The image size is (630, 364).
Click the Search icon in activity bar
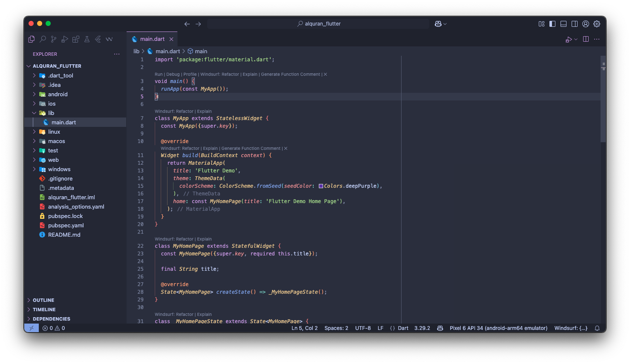43,39
